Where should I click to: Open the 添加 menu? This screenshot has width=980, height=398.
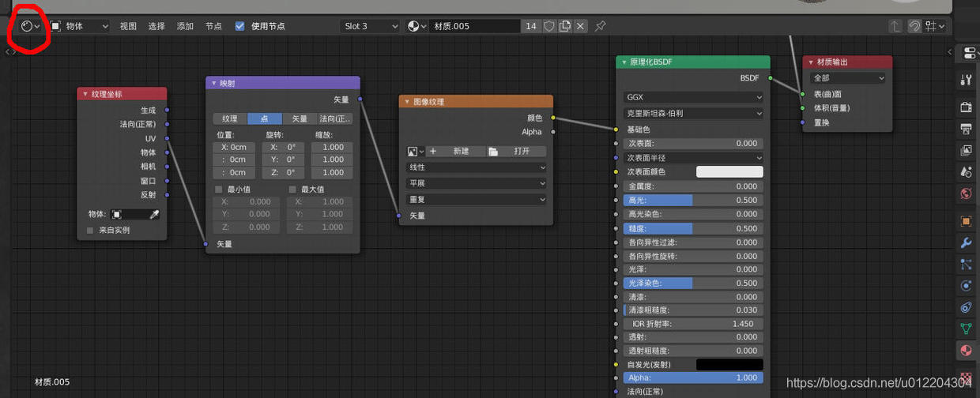(185, 26)
